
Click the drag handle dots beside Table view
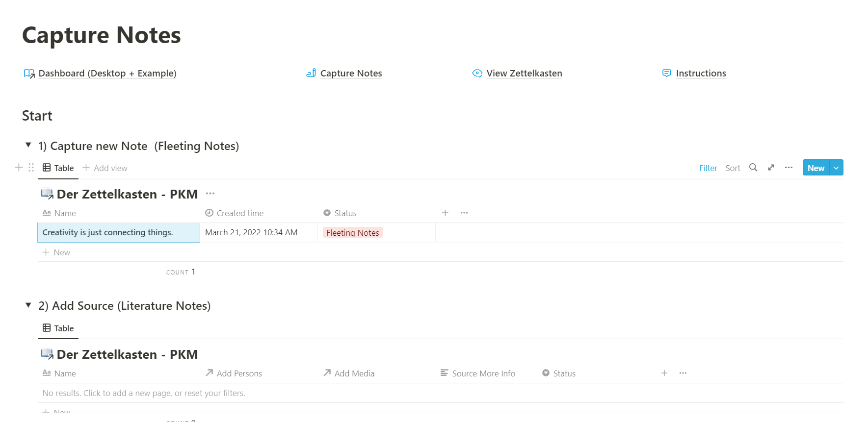tap(31, 168)
